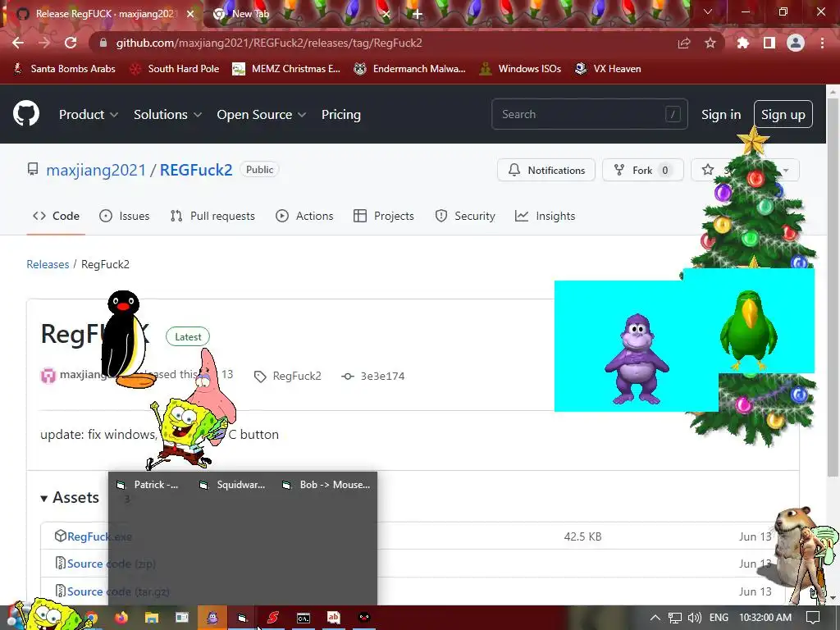Screen dimensions: 840x630
Task: Open the Chrome extensions puzzle icon
Action: [743, 43]
